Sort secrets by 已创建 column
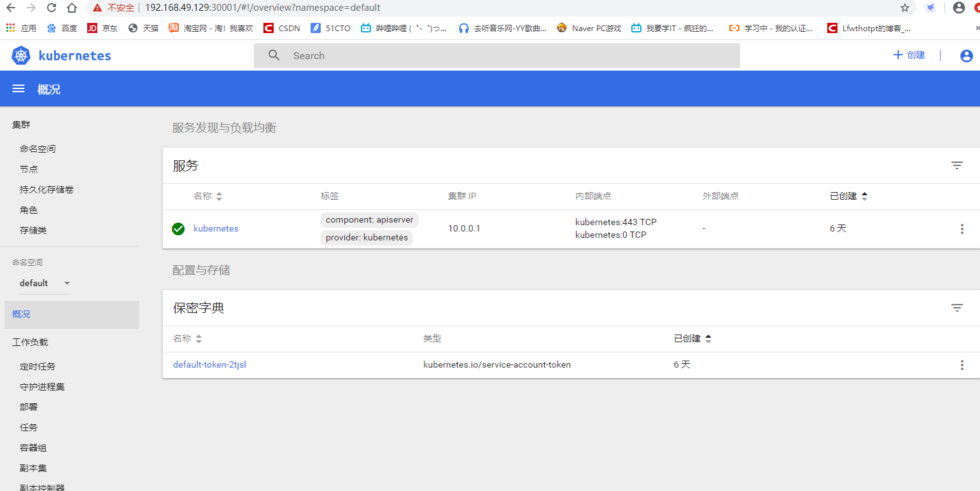Screen dimensions: 980x491 click(693, 339)
